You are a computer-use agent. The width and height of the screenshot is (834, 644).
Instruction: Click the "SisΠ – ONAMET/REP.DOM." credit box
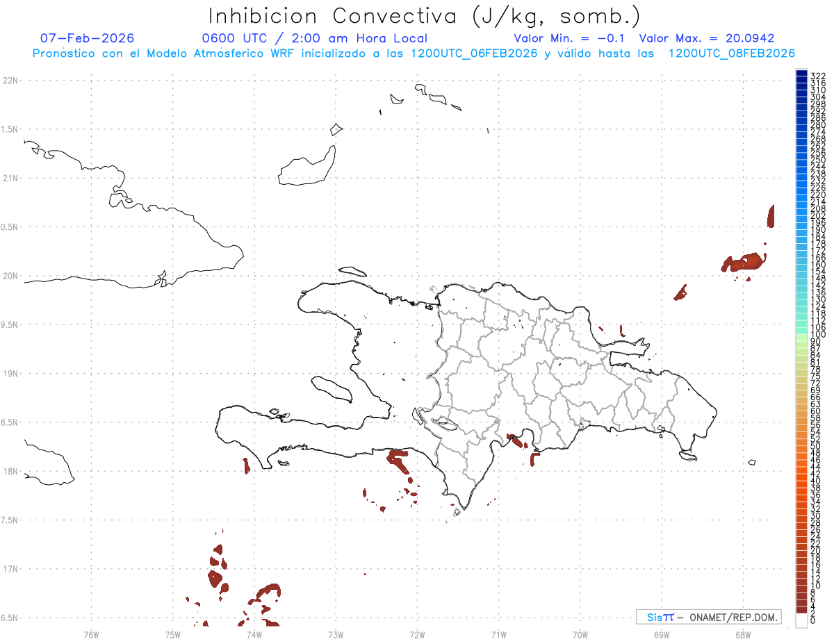tap(709, 617)
